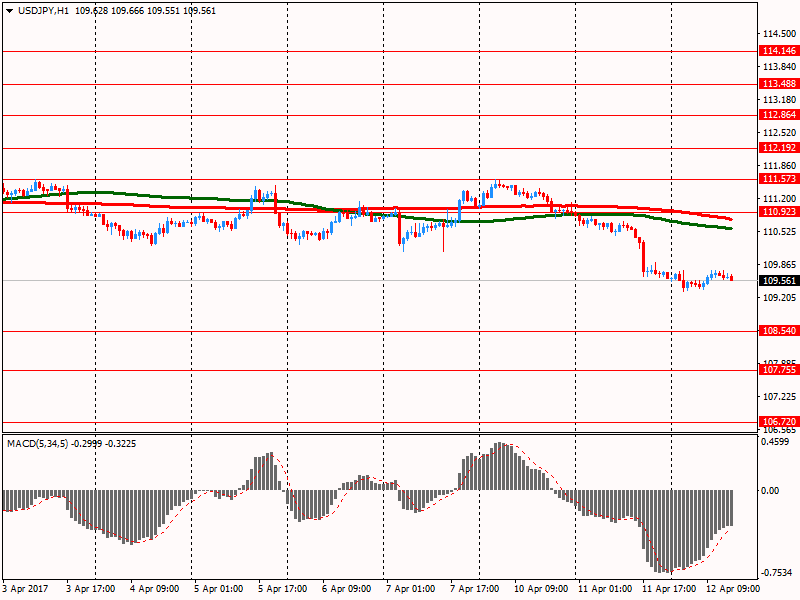Click the 109.865 price scale value
The width and height of the screenshot is (800, 600).
(x=779, y=265)
